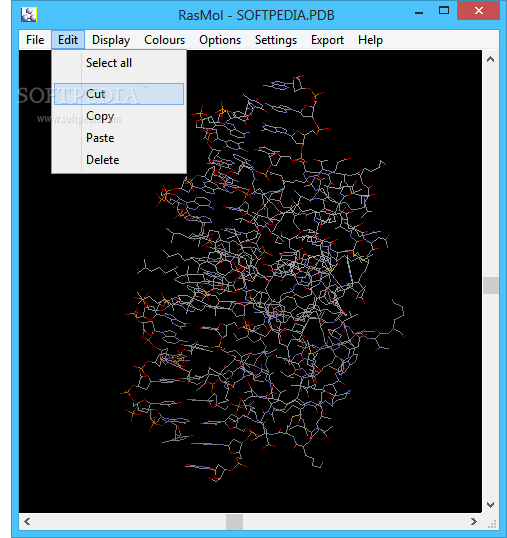Choose Delete in the Edit menu
This screenshot has width=507, height=538.
click(x=119, y=160)
